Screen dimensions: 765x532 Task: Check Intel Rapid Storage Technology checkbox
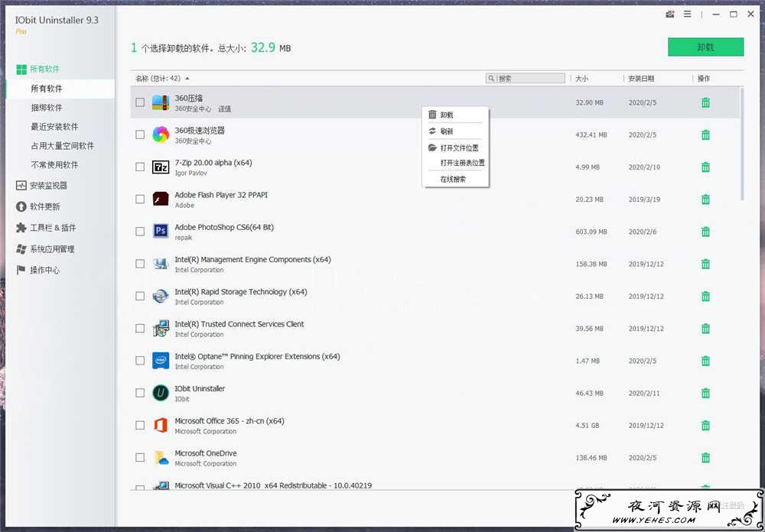click(140, 296)
